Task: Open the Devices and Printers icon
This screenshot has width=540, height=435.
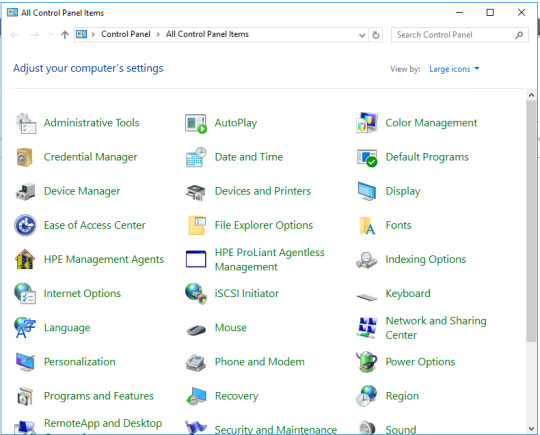Action: click(x=196, y=192)
